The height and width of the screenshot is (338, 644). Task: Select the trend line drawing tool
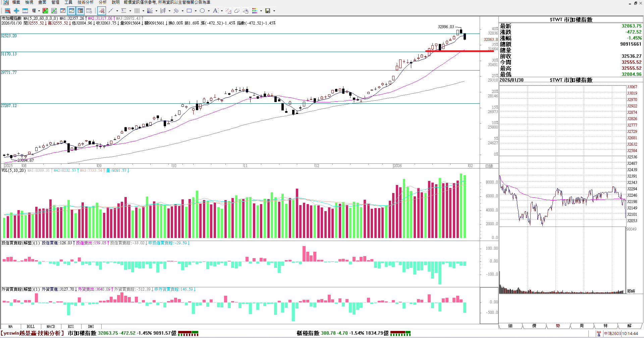pyautogui.click(x=111, y=11)
